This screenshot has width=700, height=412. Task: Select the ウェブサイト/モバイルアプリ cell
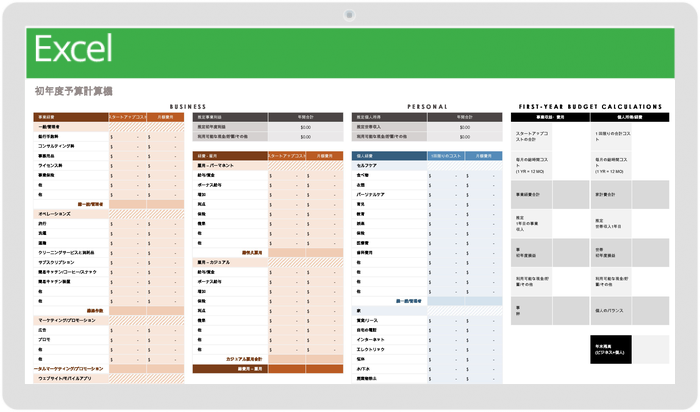point(70,378)
